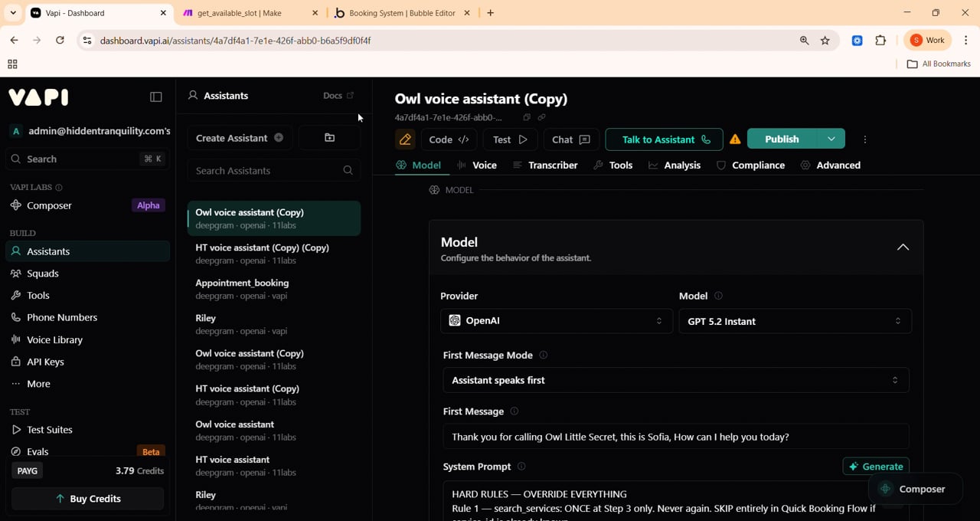Open the GPT 5.2 Instant model dropdown
The height and width of the screenshot is (521, 980).
click(x=795, y=321)
